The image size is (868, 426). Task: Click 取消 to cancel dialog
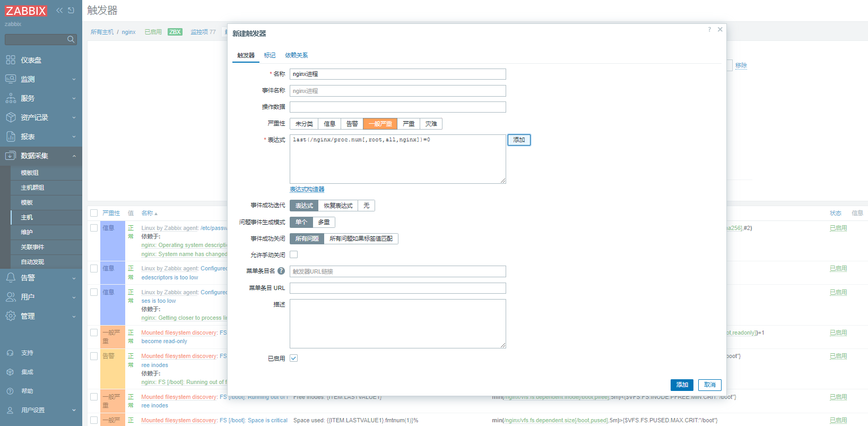point(710,385)
